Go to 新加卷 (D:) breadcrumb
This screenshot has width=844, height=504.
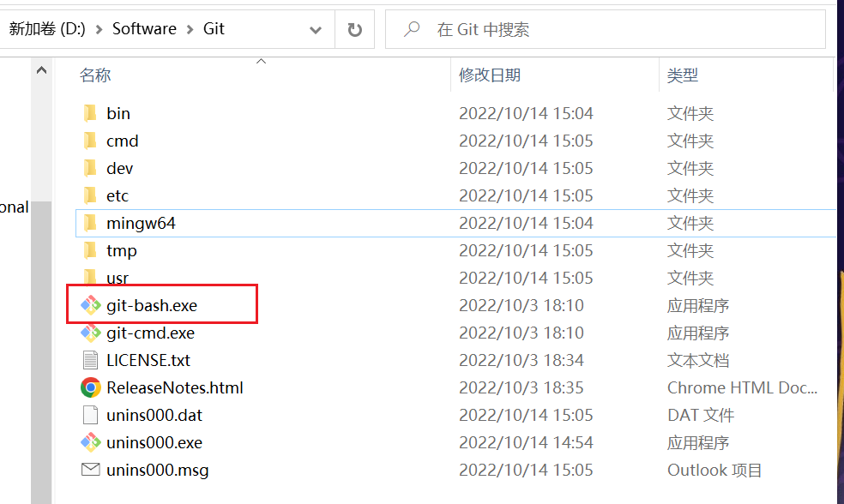[x=47, y=28]
